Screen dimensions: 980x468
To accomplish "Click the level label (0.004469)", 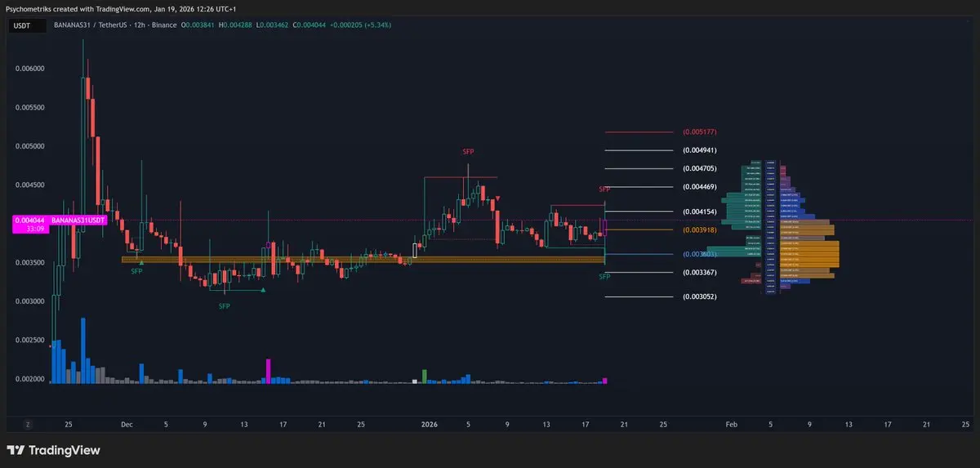I will tap(700, 187).
